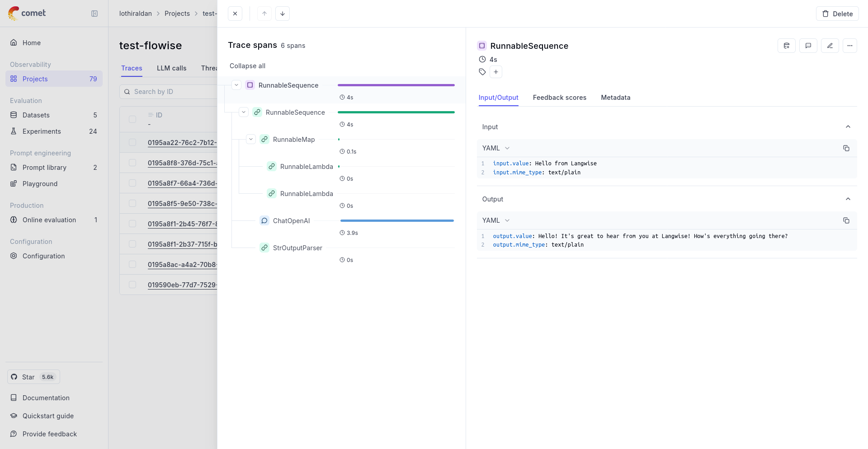Image resolution: width=868 pixels, height=449 pixels.
Task: Check the checkbox for trace 0195aa22-76c2
Action: click(132, 142)
